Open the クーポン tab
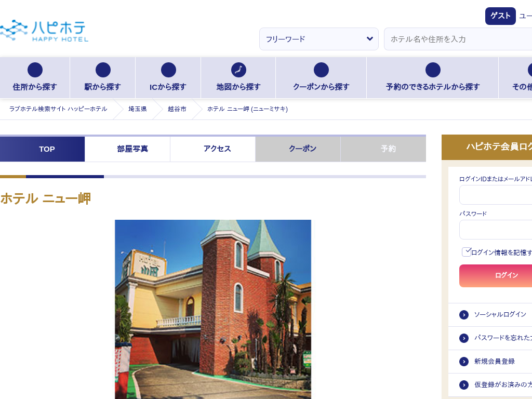 (298, 149)
